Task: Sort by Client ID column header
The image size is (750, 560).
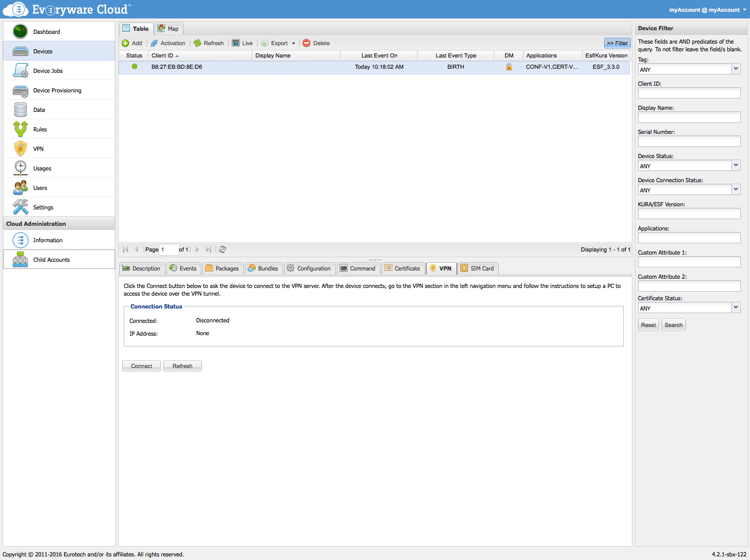Action: pos(200,55)
